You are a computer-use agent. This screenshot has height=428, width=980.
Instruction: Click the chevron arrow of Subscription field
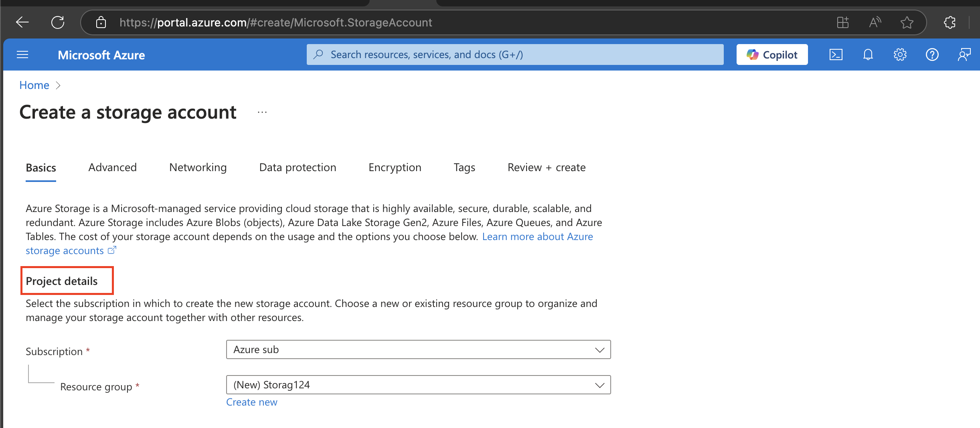(600, 350)
